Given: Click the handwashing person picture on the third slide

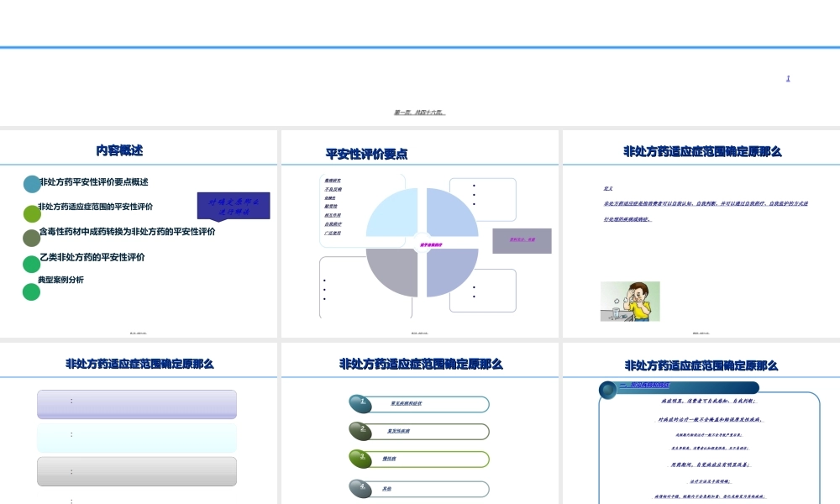Looking at the screenshot, I should [x=630, y=301].
